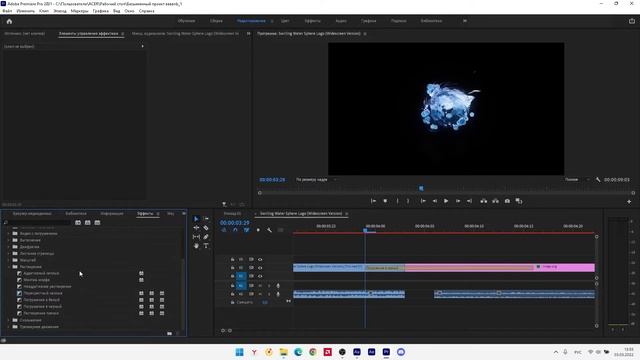Hide video track V1 with eye icon
640x360 pixels.
(260, 276)
